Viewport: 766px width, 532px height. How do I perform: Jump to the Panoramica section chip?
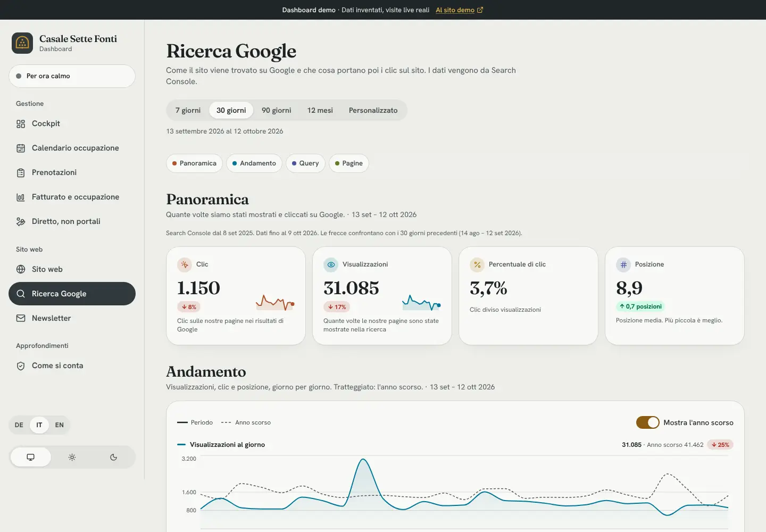194,163
